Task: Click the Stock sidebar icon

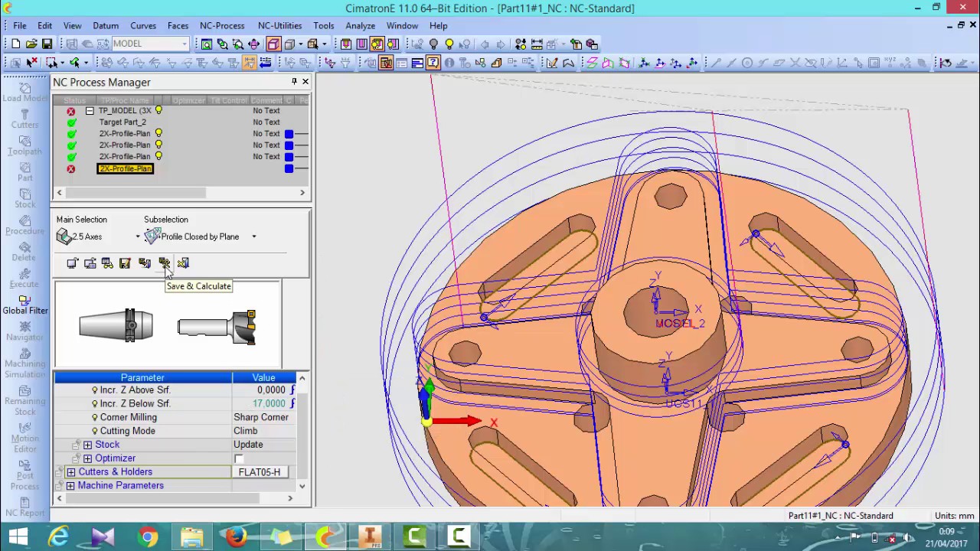Action: coord(24,198)
